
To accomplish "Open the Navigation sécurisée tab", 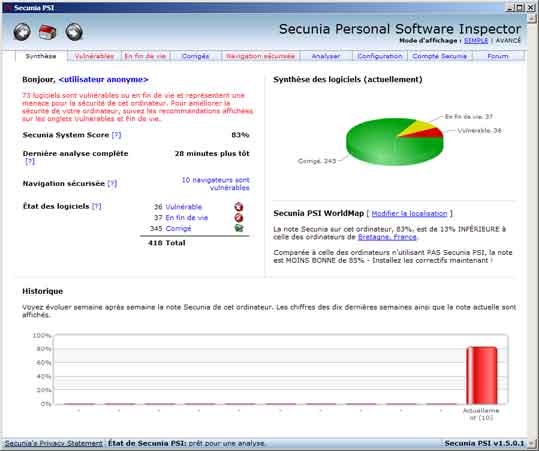I will click(261, 56).
